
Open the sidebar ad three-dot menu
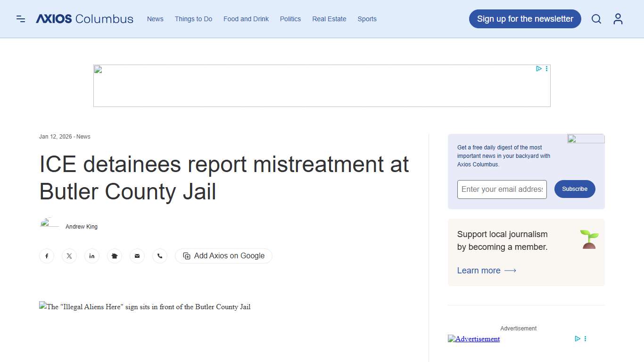585,338
